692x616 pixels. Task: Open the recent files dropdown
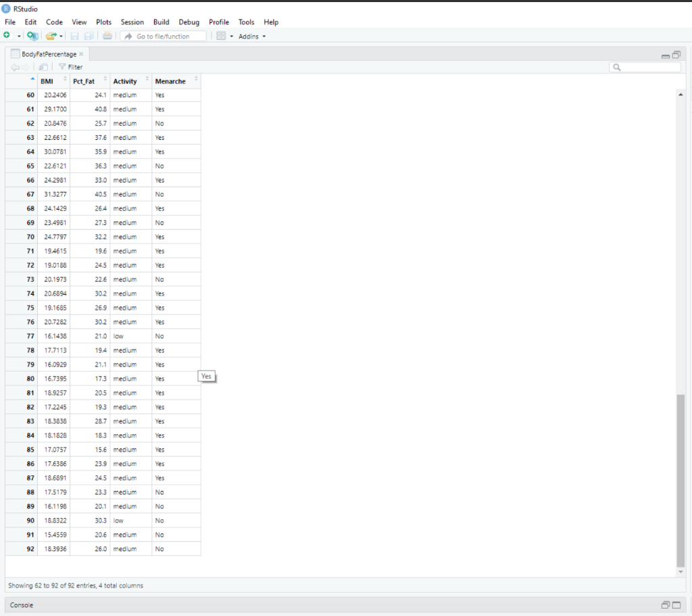pyautogui.click(x=61, y=36)
